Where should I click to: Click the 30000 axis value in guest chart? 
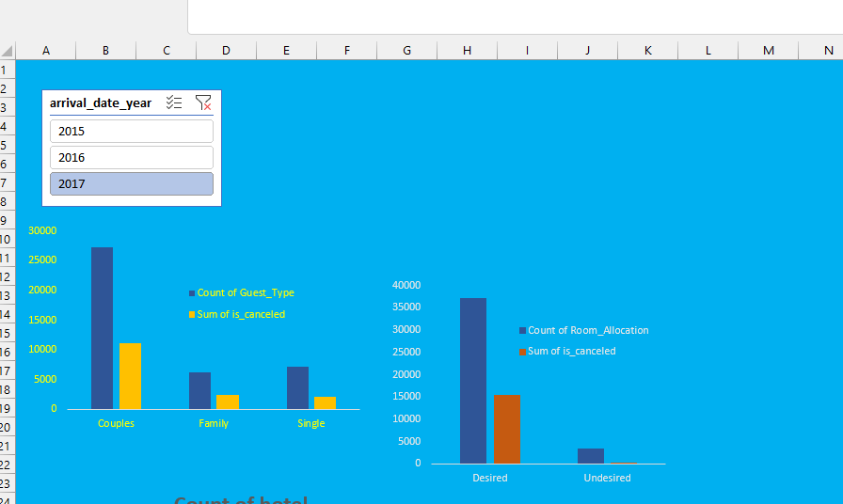pos(42,230)
